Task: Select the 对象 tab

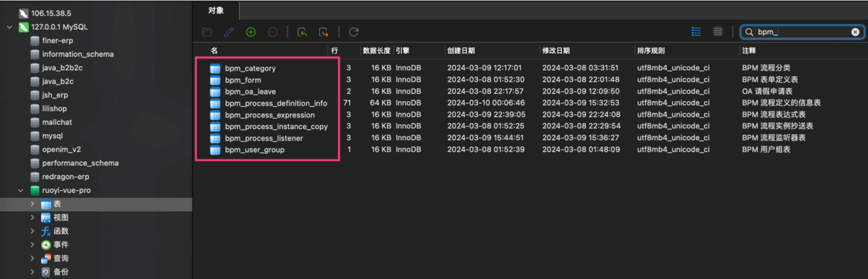Action: pos(215,11)
